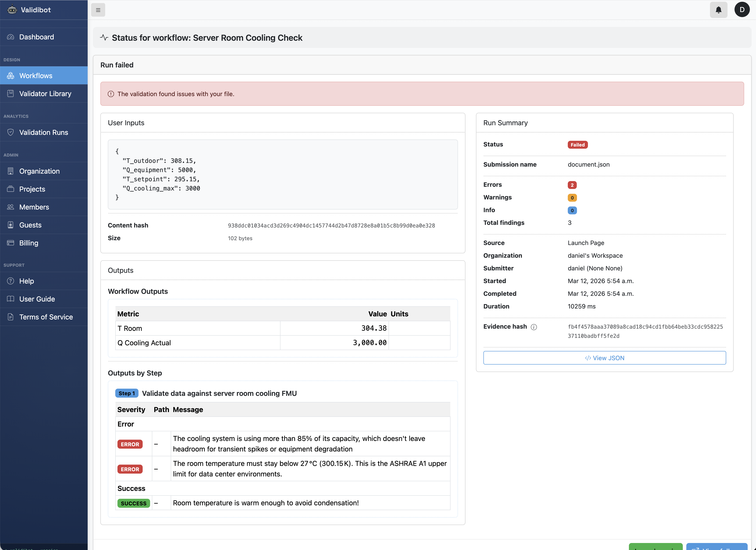Select the Validation Runs shield icon
756x550 pixels.
tap(10, 132)
